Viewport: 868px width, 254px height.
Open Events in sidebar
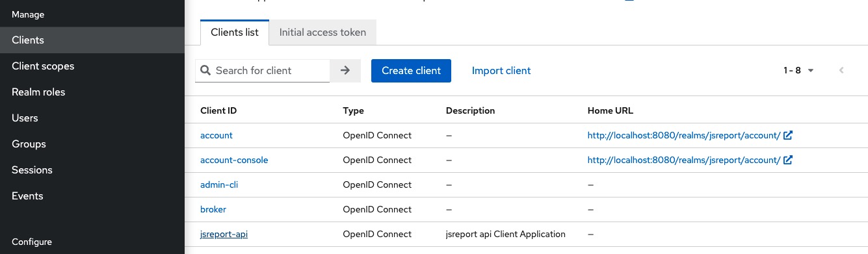click(x=92, y=196)
